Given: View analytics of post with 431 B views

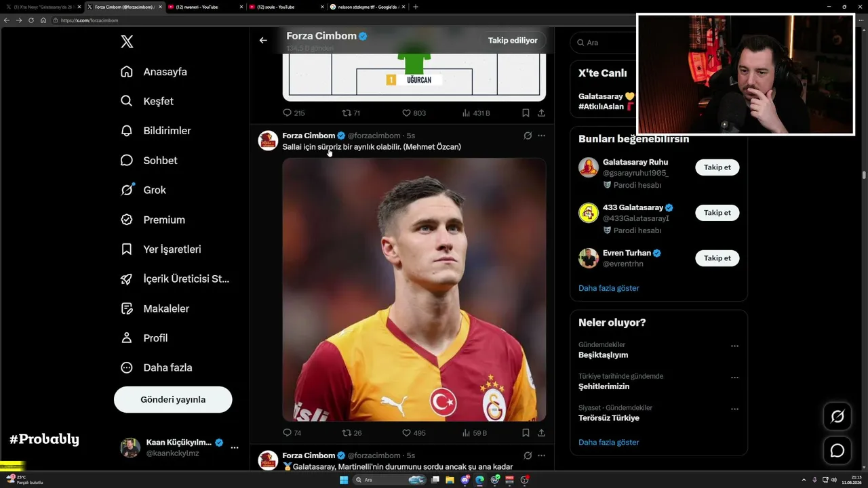Looking at the screenshot, I should click(x=476, y=113).
